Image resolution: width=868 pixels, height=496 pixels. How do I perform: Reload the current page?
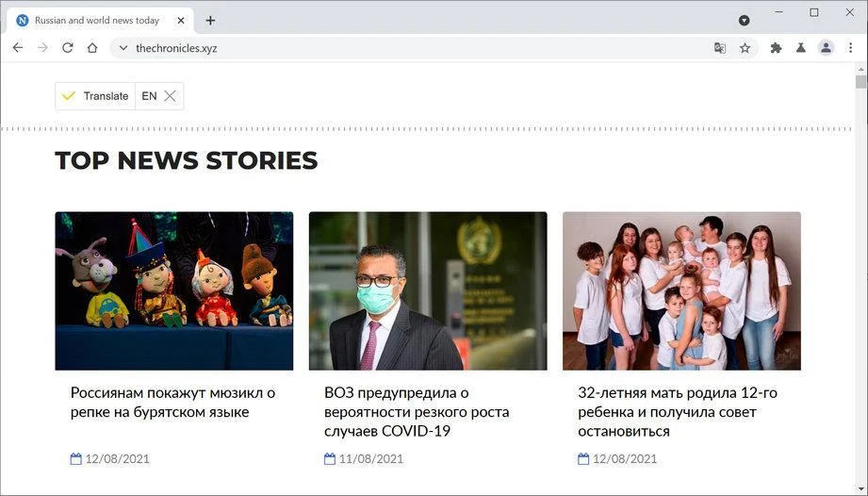coord(68,48)
